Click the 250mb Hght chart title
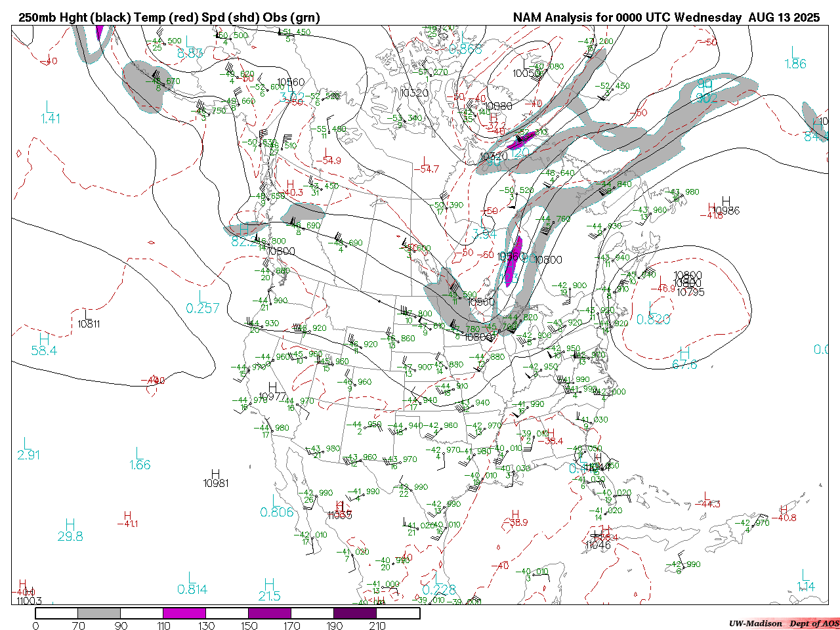Screen dimensions: 840x630 tap(169, 18)
